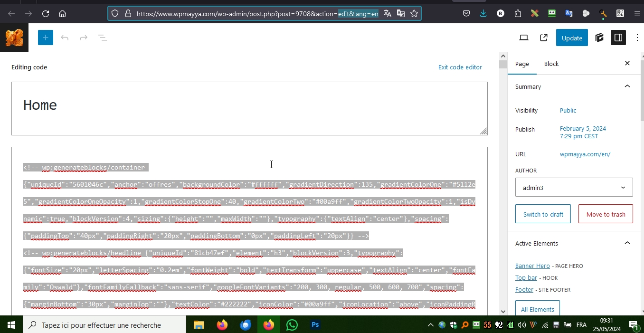Open the Firefox downloads arrow icon
644x333 pixels.
tap(483, 13)
